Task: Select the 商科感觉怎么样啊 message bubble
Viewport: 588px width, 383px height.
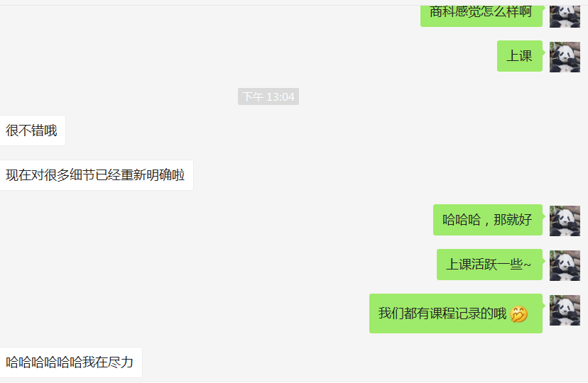Action: coord(481,16)
